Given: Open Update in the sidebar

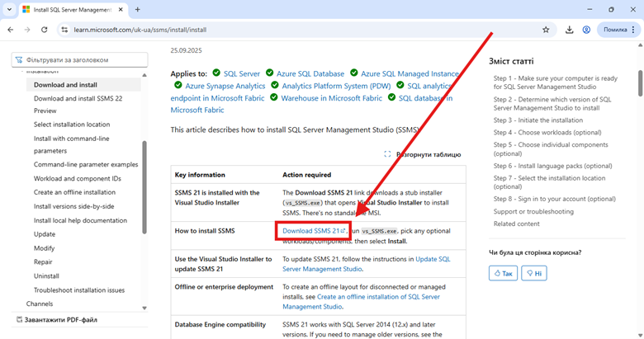Looking at the screenshot, I should pos(45,234).
